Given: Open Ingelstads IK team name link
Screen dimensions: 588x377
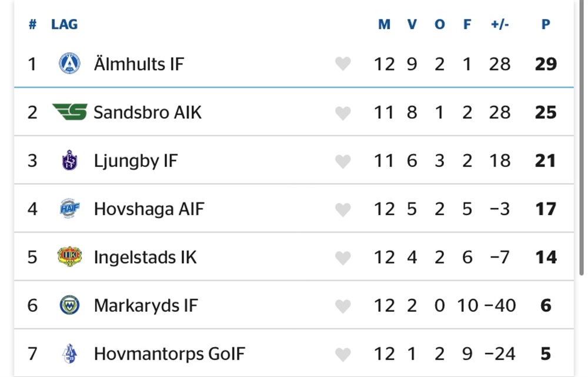Looking at the screenshot, I should click(x=145, y=258).
